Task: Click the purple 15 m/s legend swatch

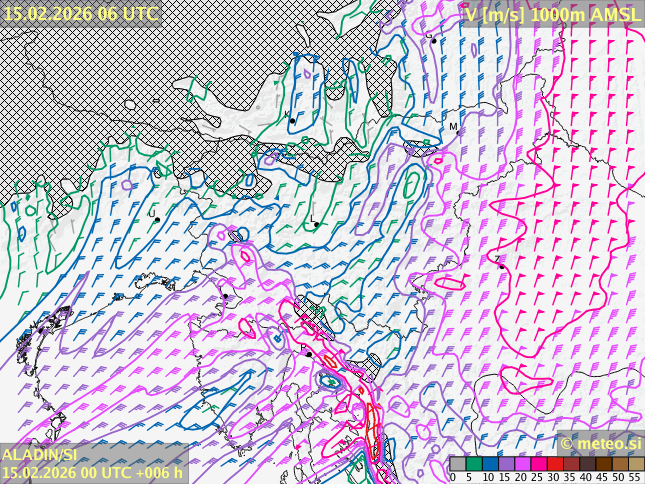Action: click(505, 463)
